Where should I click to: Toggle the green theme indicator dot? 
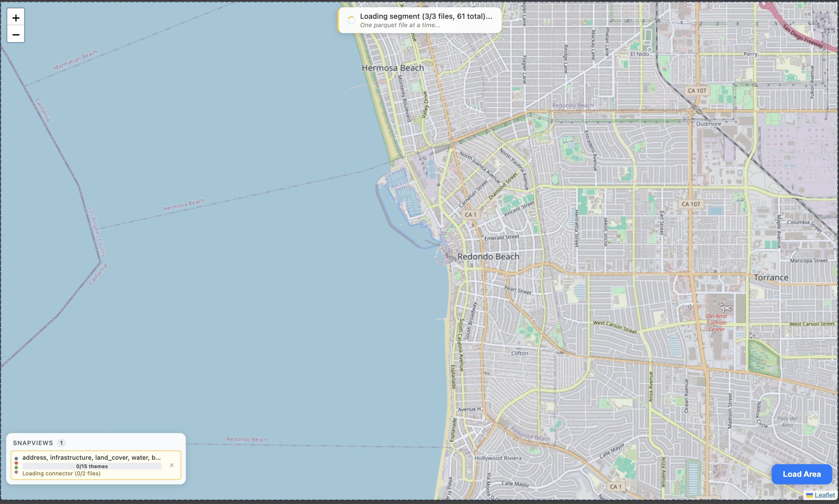pyautogui.click(x=16, y=467)
